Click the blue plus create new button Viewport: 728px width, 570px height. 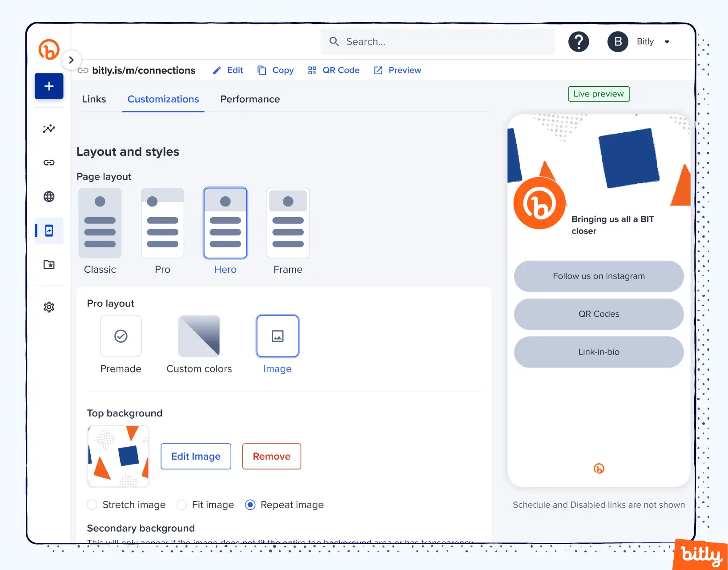point(49,86)
